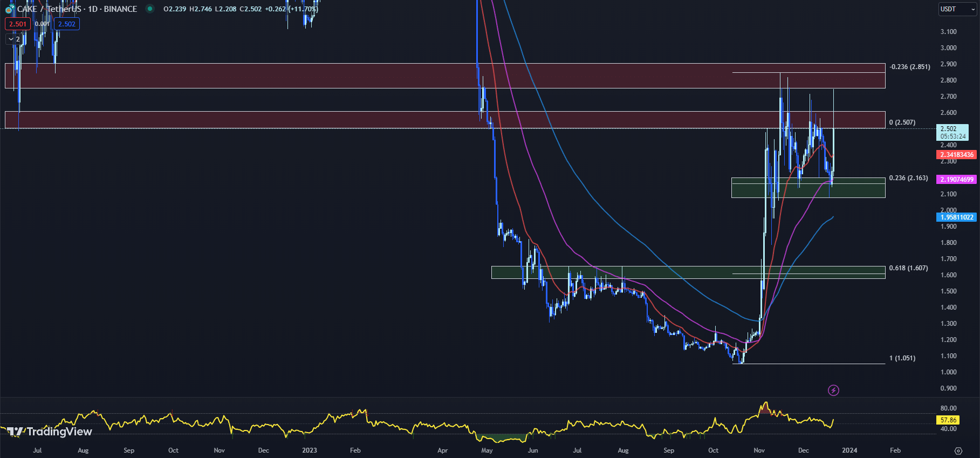This screenshot has height=458, width=980.
Task: Click the C2.502 close value in legend
Action: coord(251,9)
